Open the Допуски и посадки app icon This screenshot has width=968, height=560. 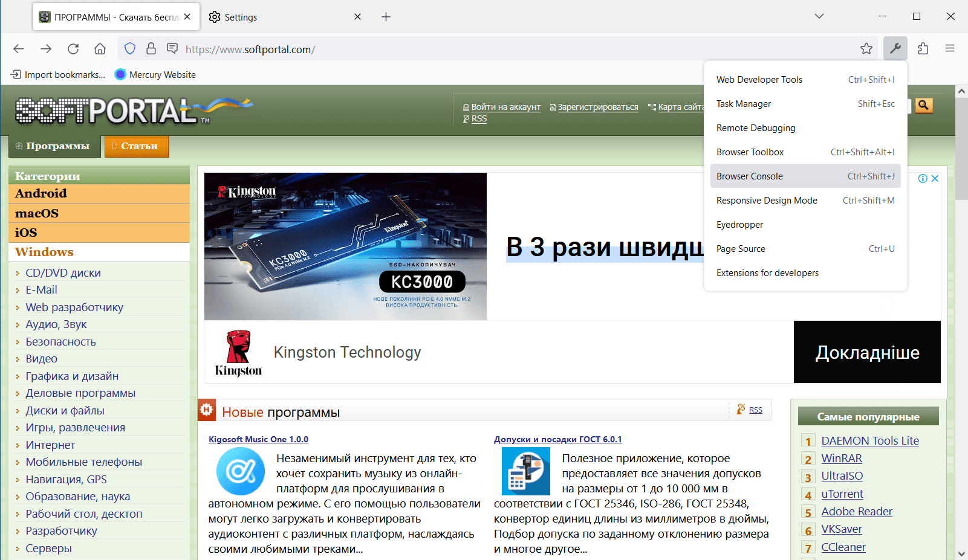[x=526, y=471]
